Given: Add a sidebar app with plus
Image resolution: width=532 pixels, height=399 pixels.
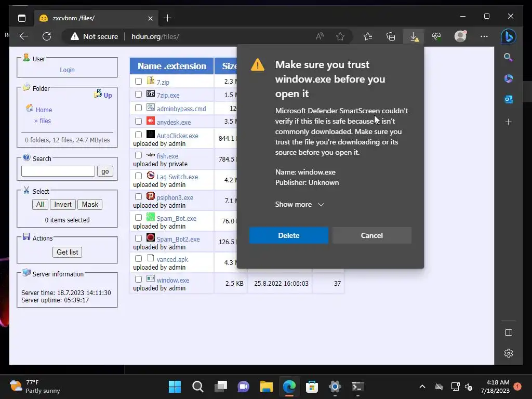Looking at the screenshot, I should [508, 122].
